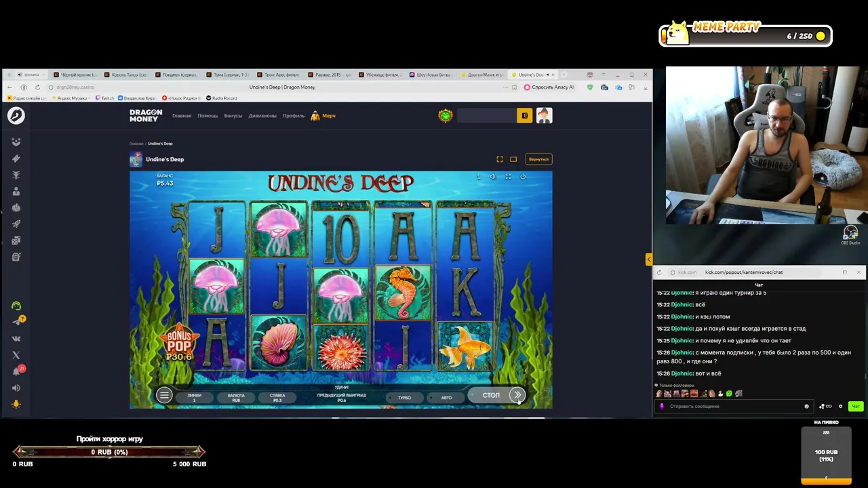Click the BONUS POP badge on the reels
The image size is (868, 488).
[x=179, y=344]
